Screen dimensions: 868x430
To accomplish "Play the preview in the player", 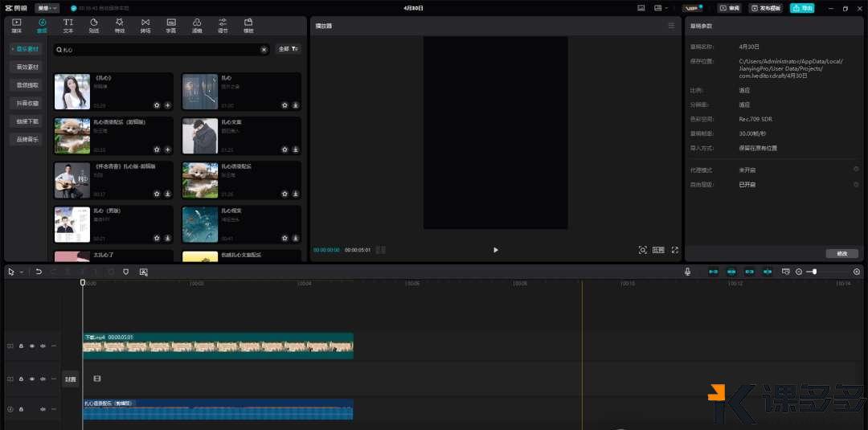I will point(495,250).
